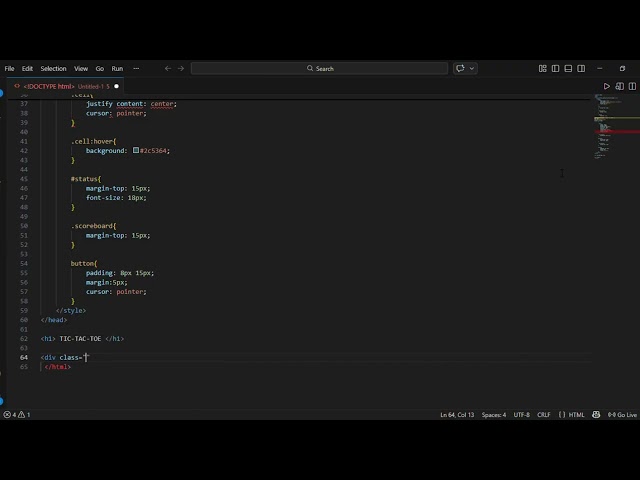Click the '#status{' selector text
Image resolution: width=640 pixels, height=480 pixels.
(86, 179)
